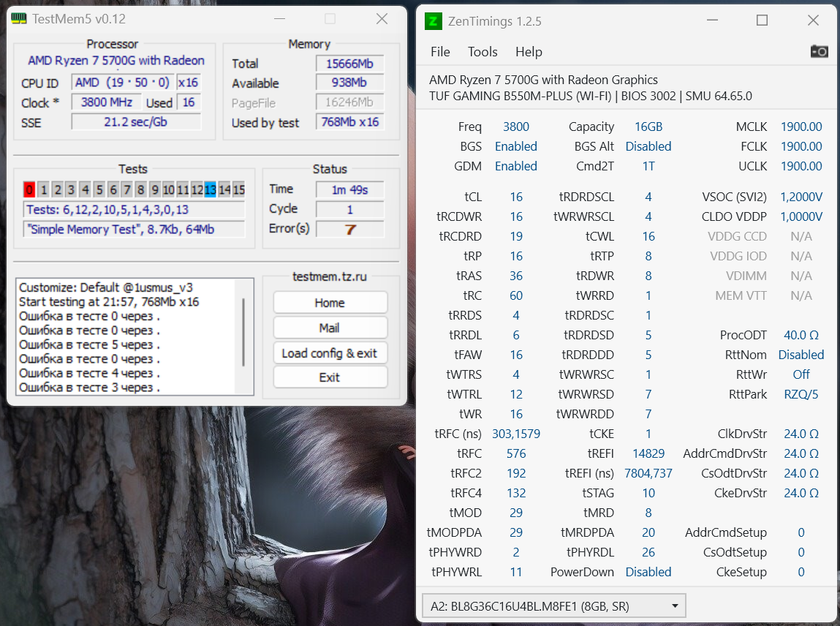
Task: Click log line "Ошибка в тесте 3"
Action: click(89, 387)
